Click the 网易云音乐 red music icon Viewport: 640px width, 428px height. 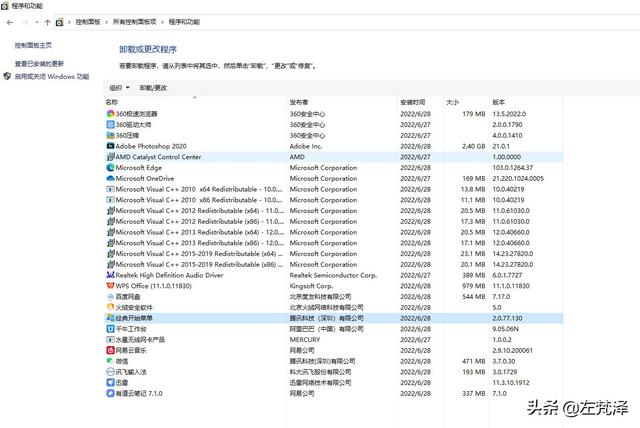coord(110,350)
